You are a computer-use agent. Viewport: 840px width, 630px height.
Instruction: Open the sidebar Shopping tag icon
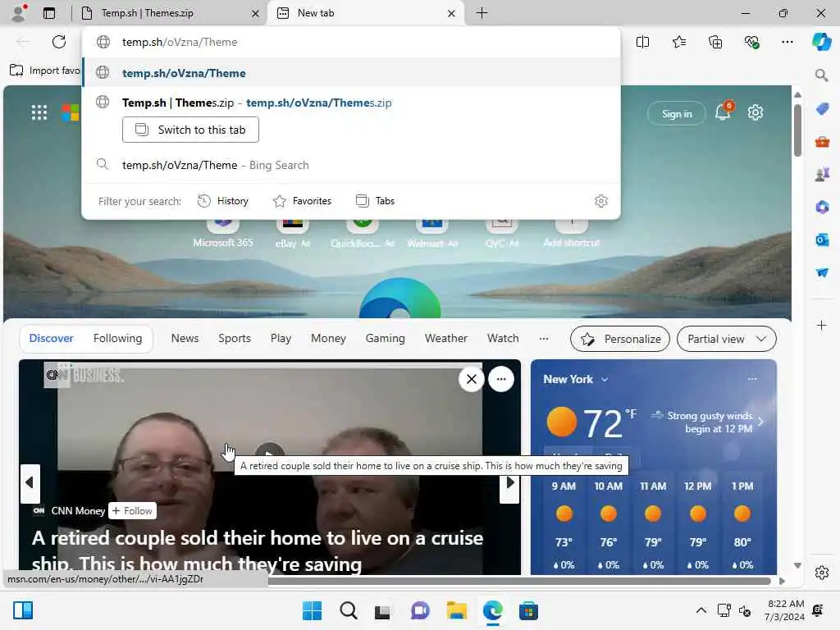(822, 109)
